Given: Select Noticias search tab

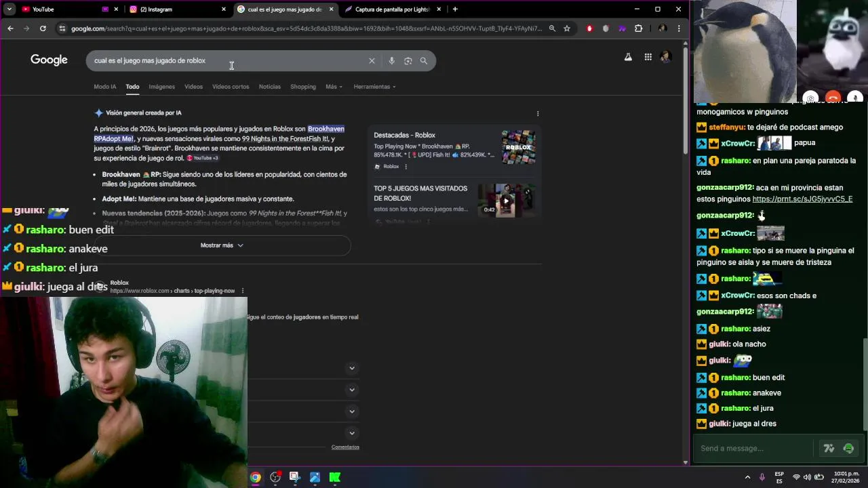Looking at the screenshot, I should point(269,87).
